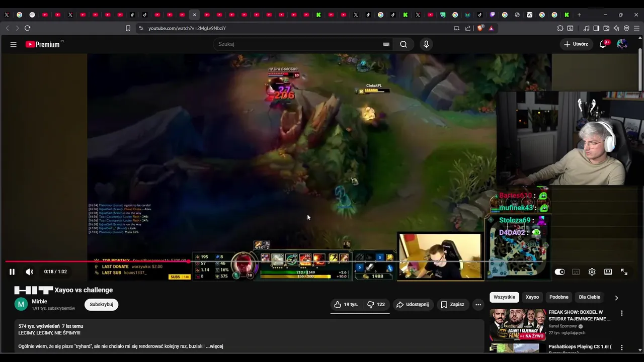Image resolution: width=644 pixels, height=362 pixels.
Task: Go to YouTube Premium home logo
Action: (x=43, y=44)
